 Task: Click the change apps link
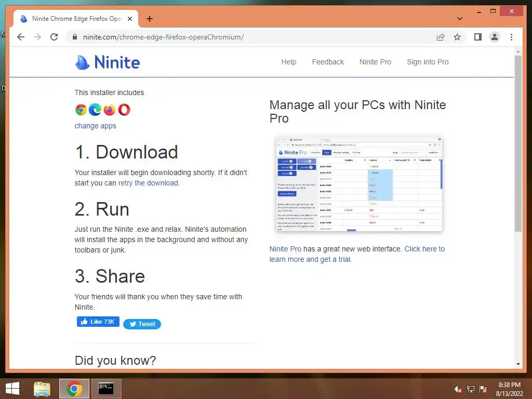96,126
